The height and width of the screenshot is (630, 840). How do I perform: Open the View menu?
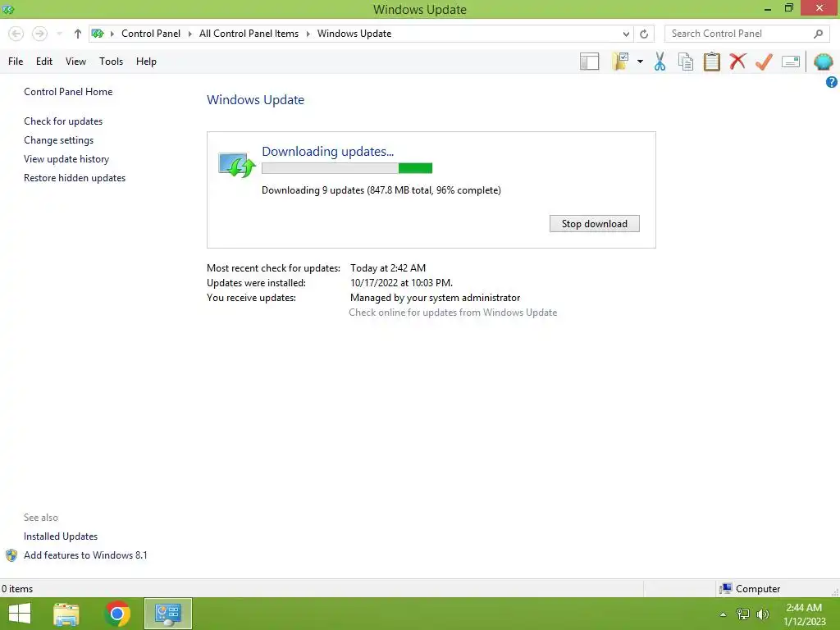(75, 62)
